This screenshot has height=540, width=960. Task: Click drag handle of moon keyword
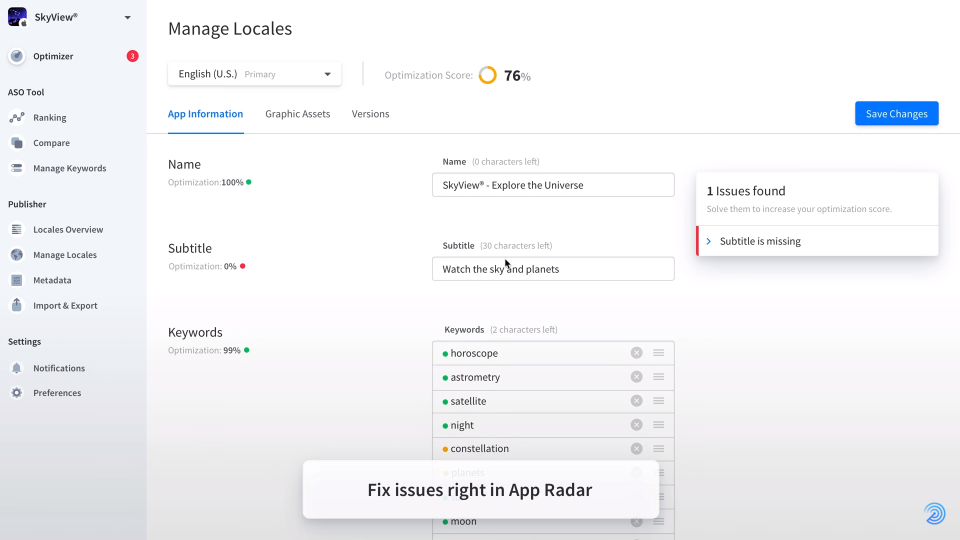659,522
